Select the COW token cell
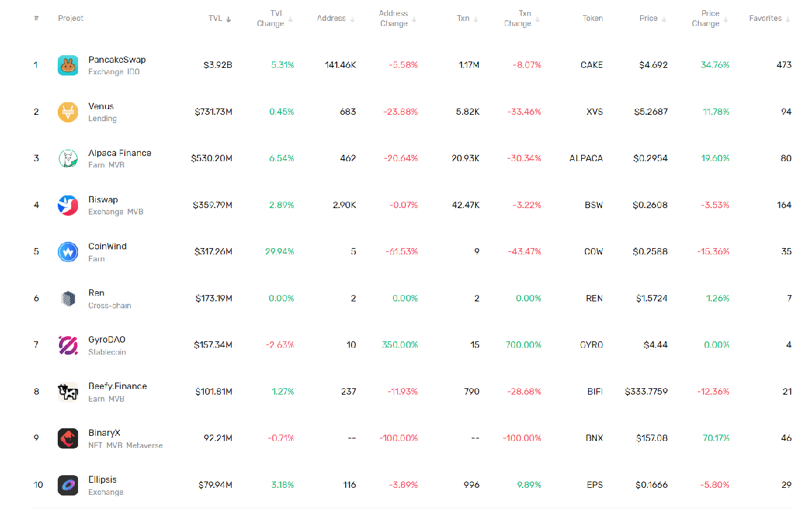The width and height of the screenshot is (812, 512). click(x=593, y=251)
